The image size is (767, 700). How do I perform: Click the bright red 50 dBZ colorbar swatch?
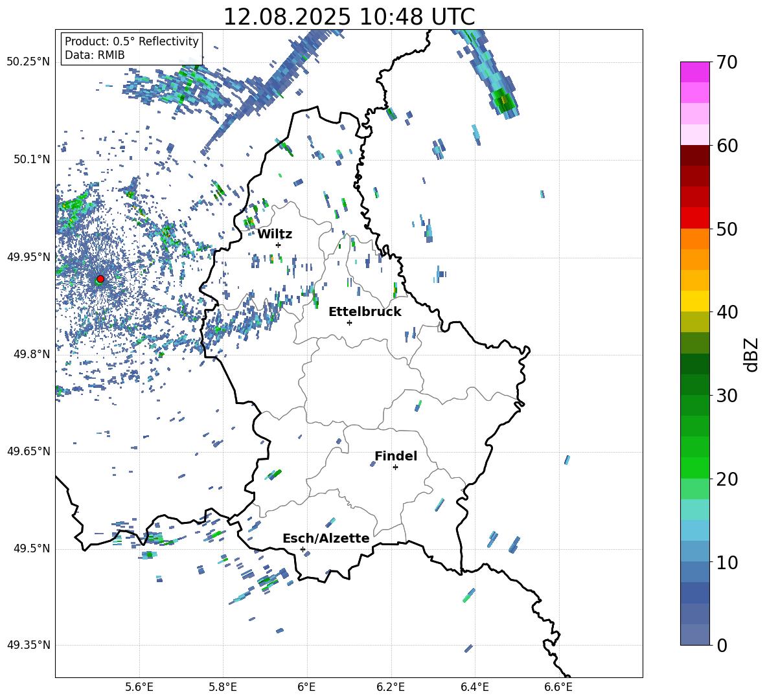pos(694,218)
